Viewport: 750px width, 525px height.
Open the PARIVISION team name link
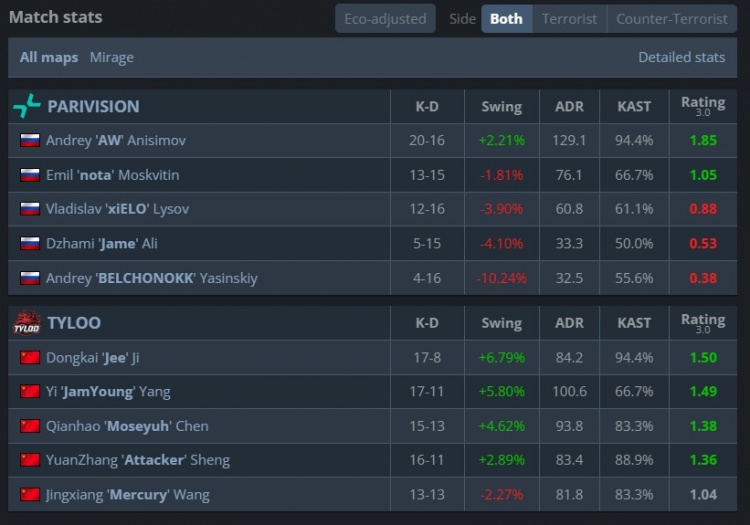click(93, 106)
